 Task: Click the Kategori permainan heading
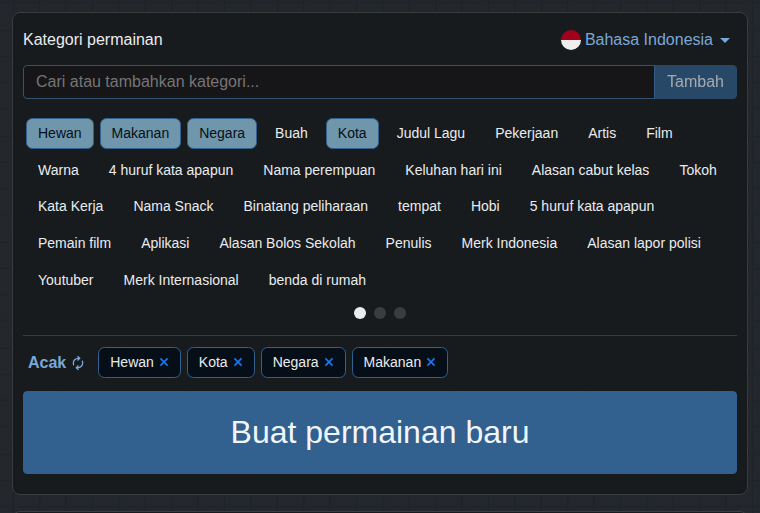[93, 40]
